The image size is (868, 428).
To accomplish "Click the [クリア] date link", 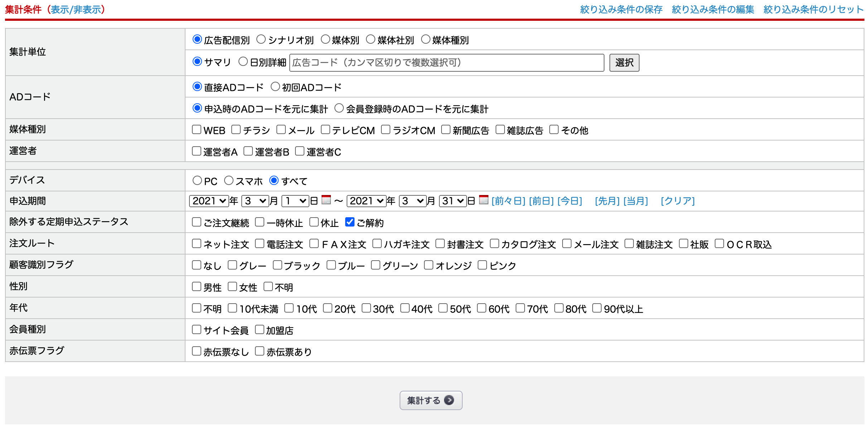I will (677, 201).
